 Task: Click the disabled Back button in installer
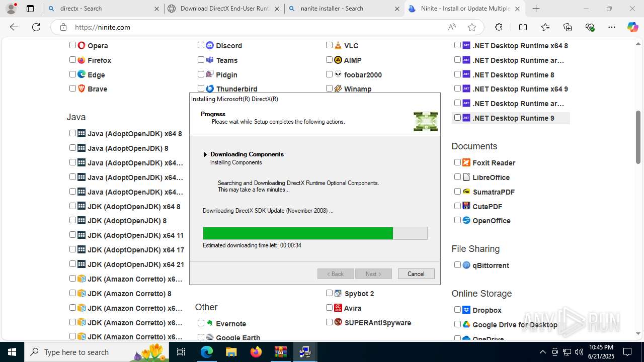point(336,274)
